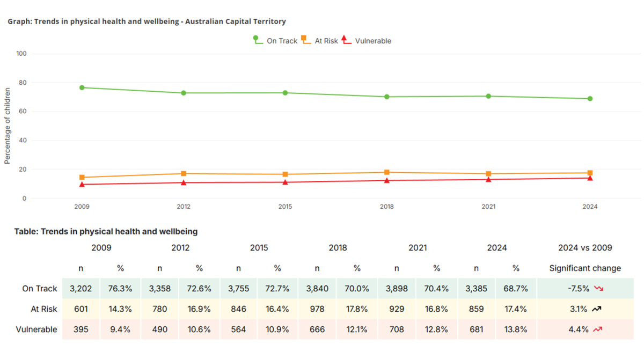Click the 2018 column header in table
644x345 pixels.
coord(338,248)
